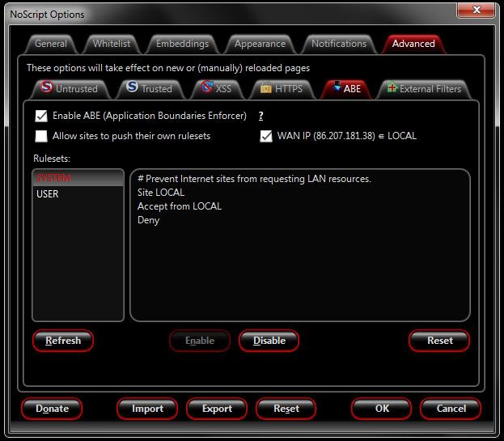Go to the Appearance tab
Image resolution: width=504 pixels, height=441 pixels.
pos(260,44)
